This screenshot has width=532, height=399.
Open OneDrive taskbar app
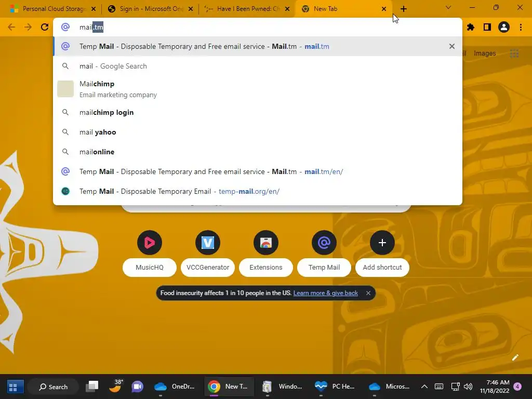(175, 387)
